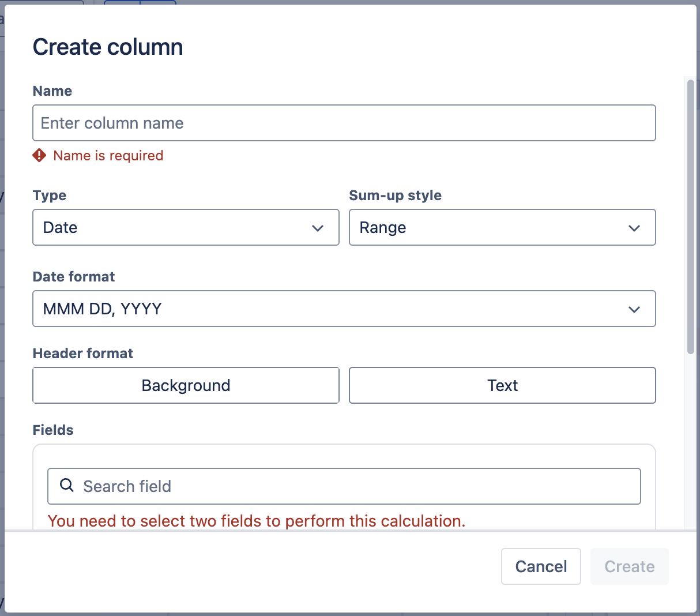Click the Fields section label
Viewport: 700px width, 616px height.
coord(53,430)
